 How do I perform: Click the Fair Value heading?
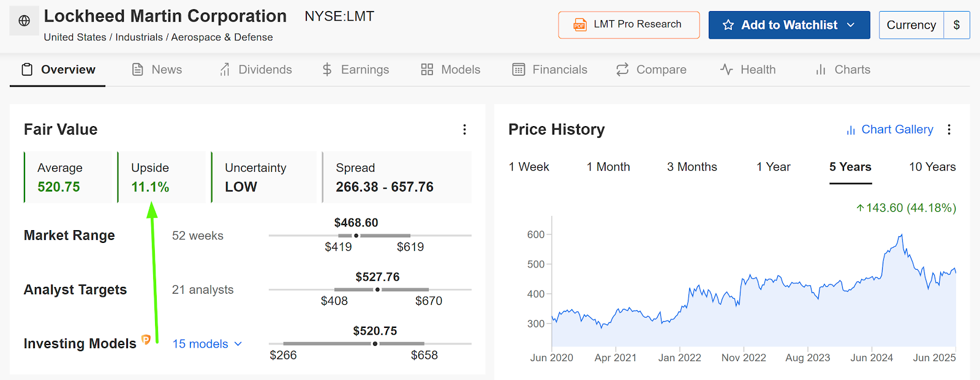(61, 129)
